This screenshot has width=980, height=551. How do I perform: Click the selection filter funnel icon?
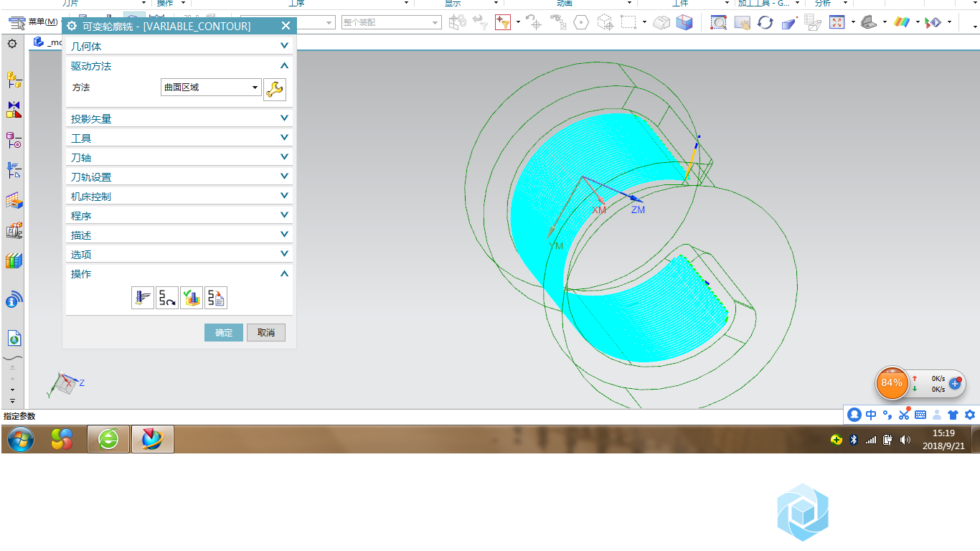pos(503,22)
